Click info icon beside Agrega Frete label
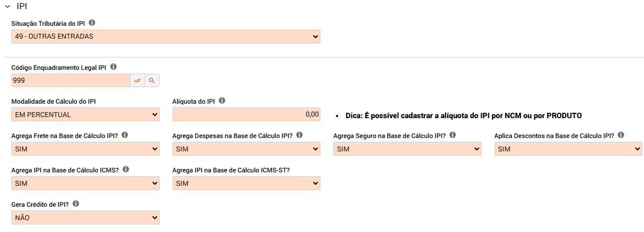The height and width of the screenshot is (232, 644). (130, 135)
